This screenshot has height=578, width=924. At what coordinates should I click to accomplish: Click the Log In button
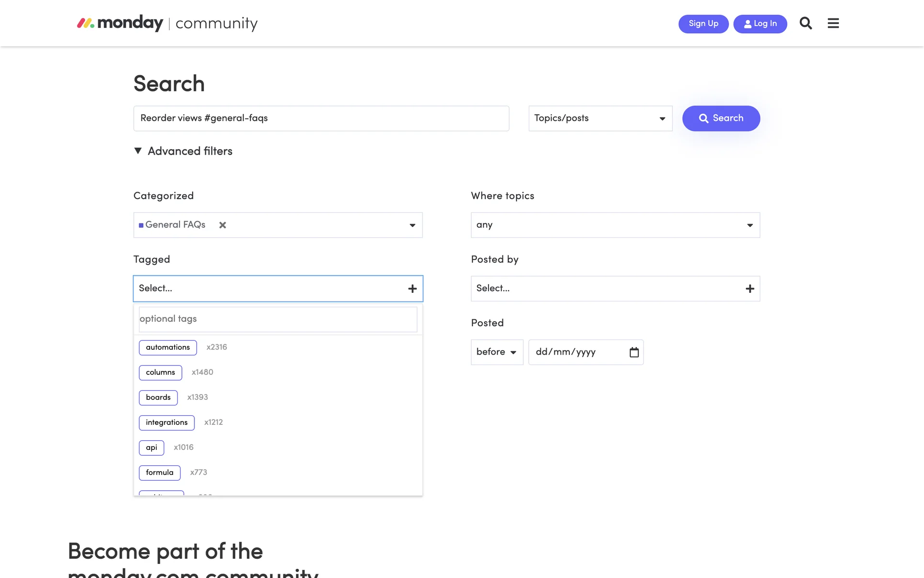760,24
